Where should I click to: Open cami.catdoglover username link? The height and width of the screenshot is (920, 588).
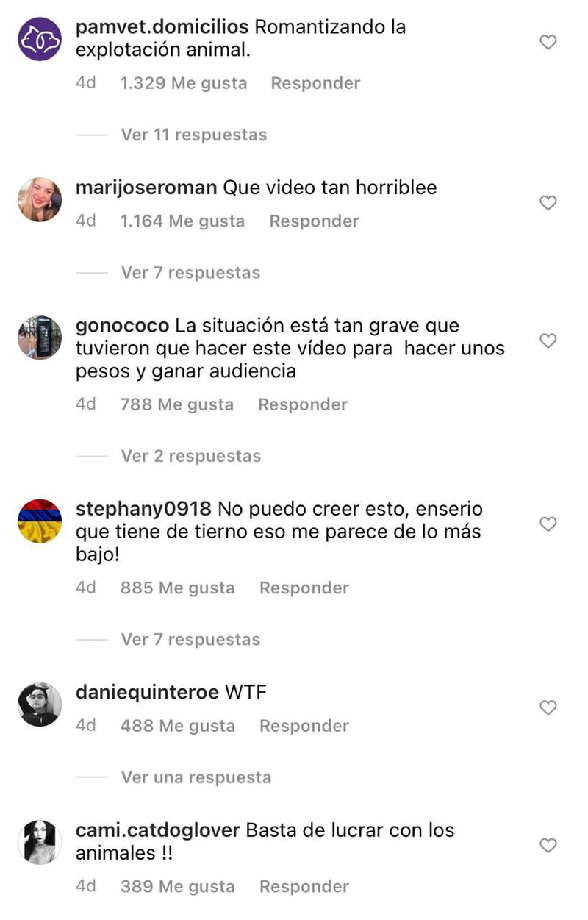click(158, 831)
